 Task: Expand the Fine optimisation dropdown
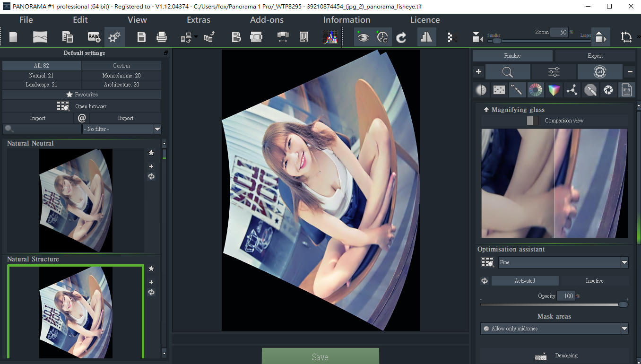(x=624, y=262)
